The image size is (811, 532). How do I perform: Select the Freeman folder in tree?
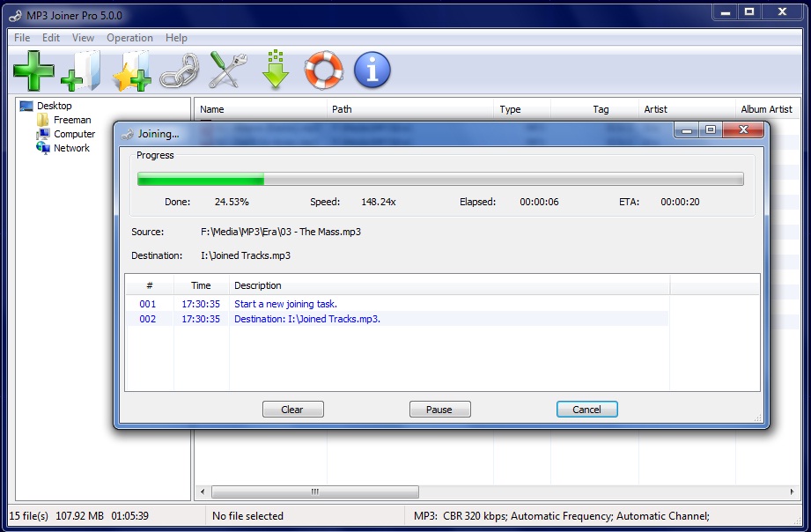[72, 120]
